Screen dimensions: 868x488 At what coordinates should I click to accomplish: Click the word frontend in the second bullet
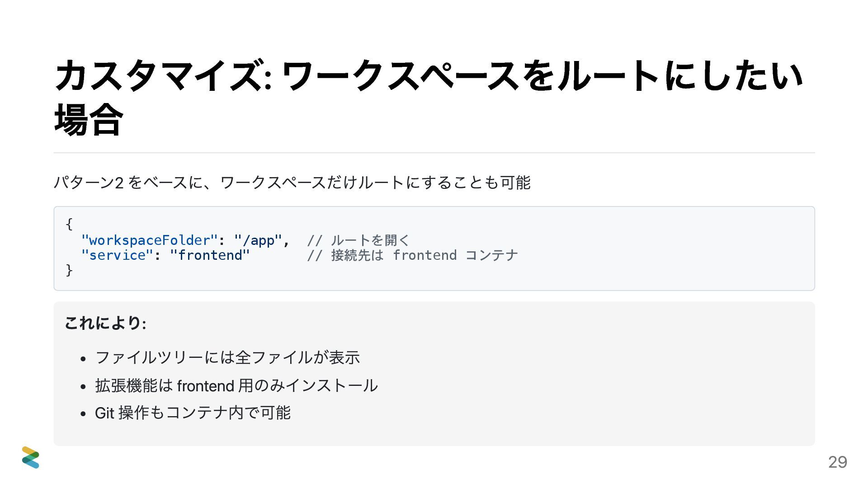[205, 386]
